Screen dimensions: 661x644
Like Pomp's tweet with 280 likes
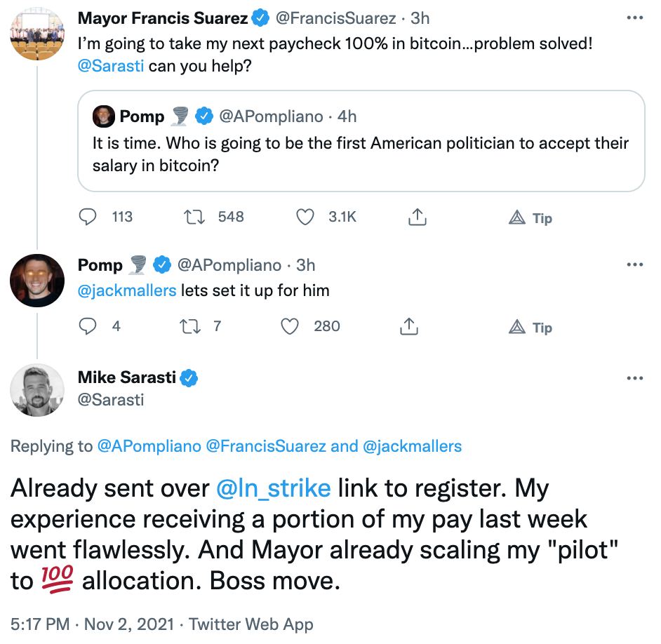point(290,326)
